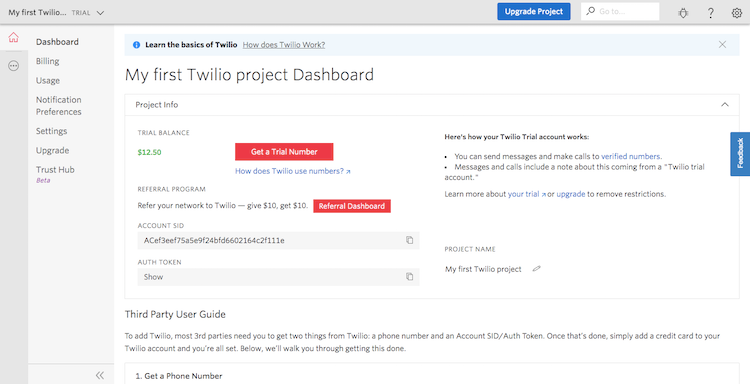This screenshot has height=384, width=750.
Task: Click the Go to search field
Action: point(620,11)
